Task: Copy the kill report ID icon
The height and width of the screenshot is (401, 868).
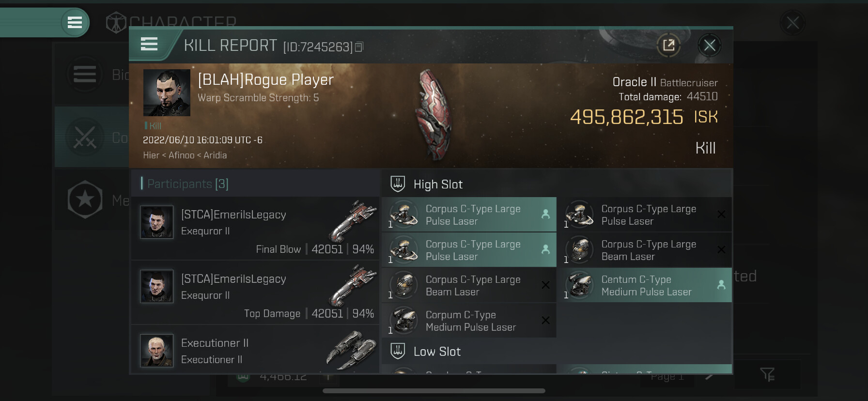Action: click(x=359, y=47)
